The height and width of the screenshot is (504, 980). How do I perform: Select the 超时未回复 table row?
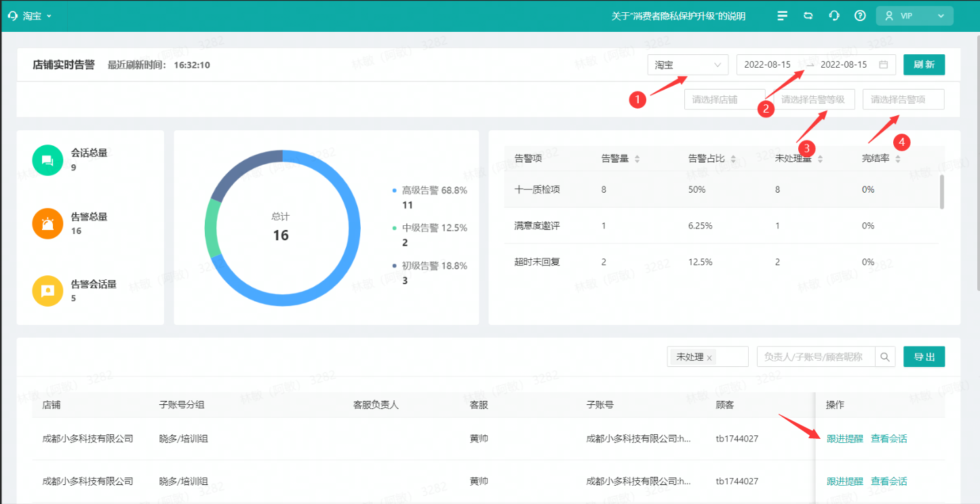click(x=722, y=262)
